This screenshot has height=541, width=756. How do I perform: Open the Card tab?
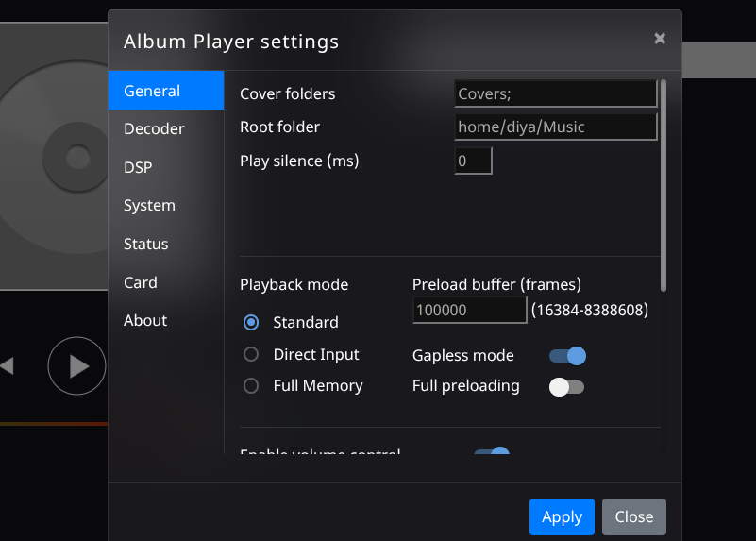coord(140,282)
